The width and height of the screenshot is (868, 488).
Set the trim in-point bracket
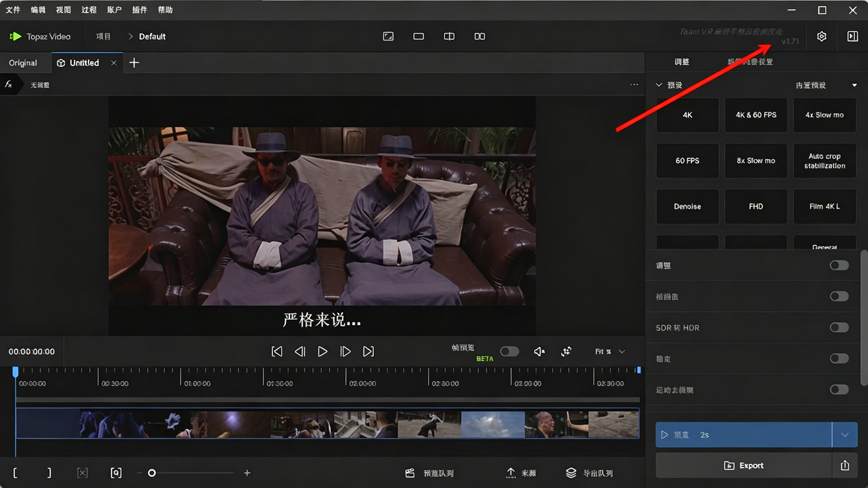[15, 473]
